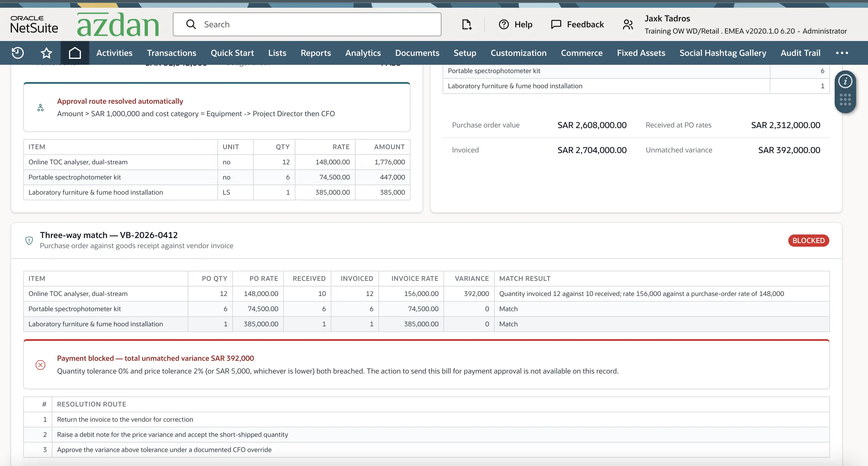Open the Social Hashtag Gallery menu

(723, 53)
